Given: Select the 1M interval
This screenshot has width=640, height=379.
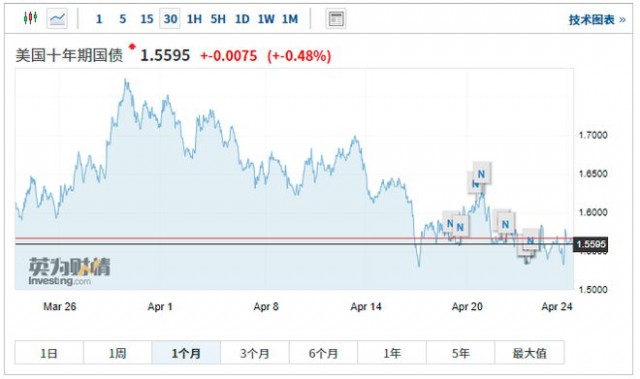Looking at the screenshot, I should (290, 19).
